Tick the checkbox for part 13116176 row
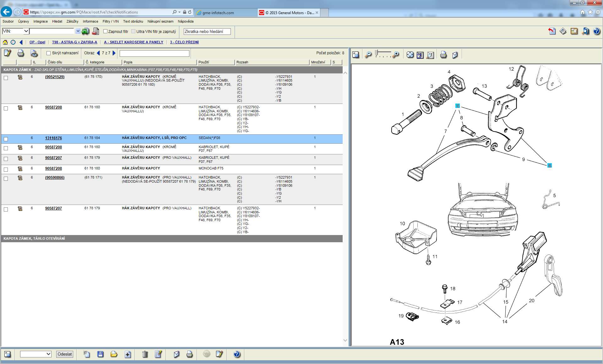The image size is (603, 364). point(6,139)
